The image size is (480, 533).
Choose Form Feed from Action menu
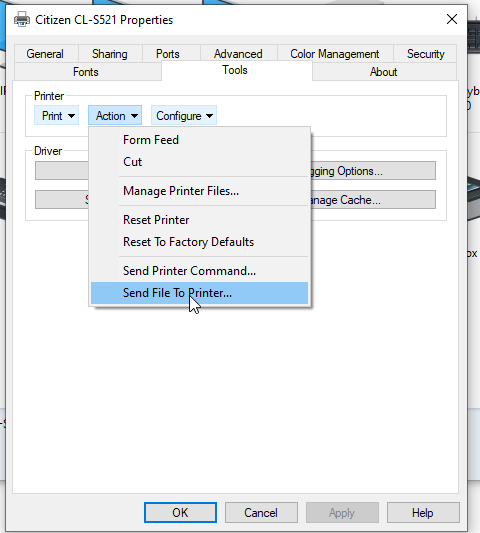200,140
